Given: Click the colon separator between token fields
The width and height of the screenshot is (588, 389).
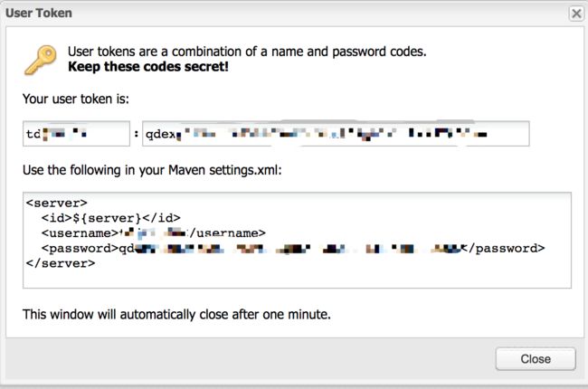Looking at the screenshot, I should click(136, 134).
